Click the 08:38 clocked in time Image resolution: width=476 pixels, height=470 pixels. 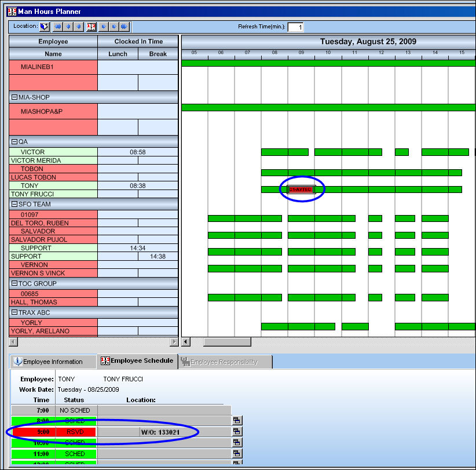pos(138,185)
